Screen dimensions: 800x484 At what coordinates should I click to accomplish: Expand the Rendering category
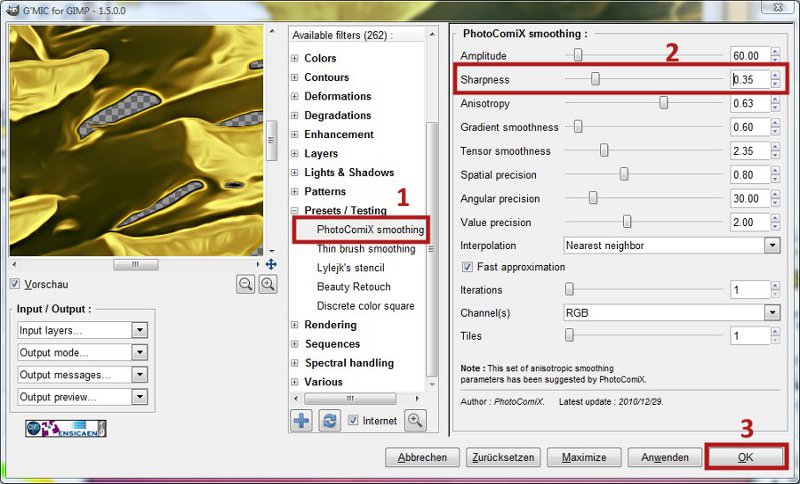click(295, 325)
